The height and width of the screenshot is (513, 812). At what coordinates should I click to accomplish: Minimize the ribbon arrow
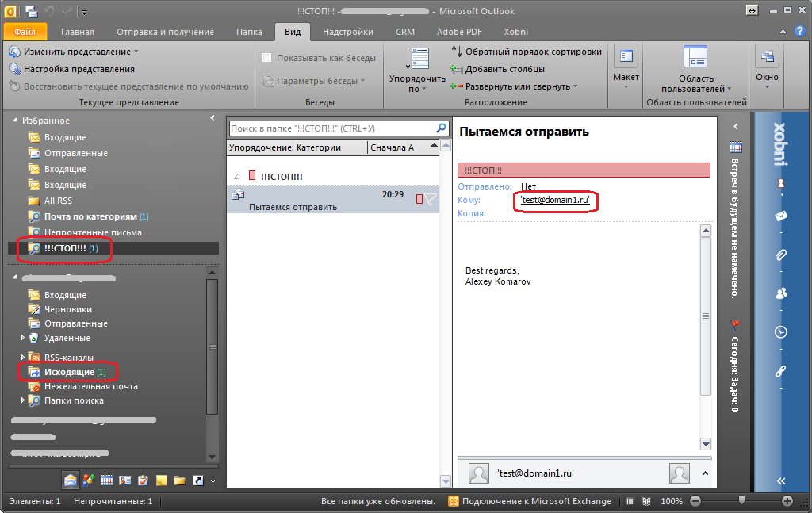783,32
